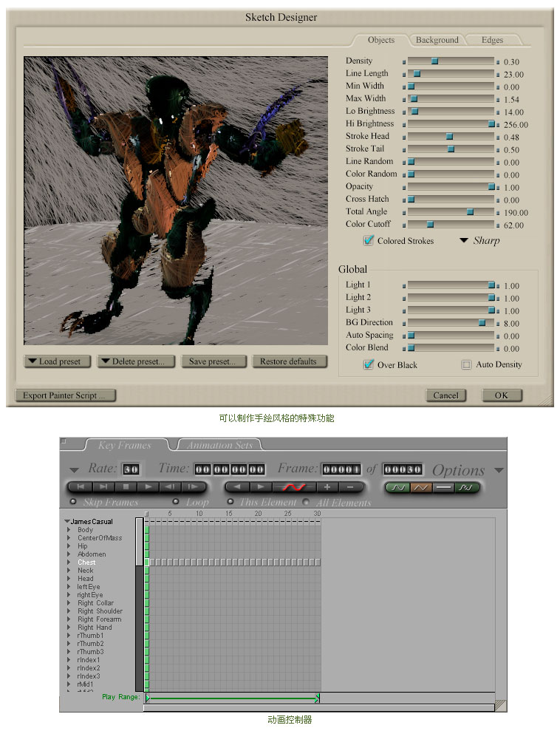Expand the Chest item in hierarchy
This screenshot has height=731, width=560.
pyautogui.click(x=69, y=562)
